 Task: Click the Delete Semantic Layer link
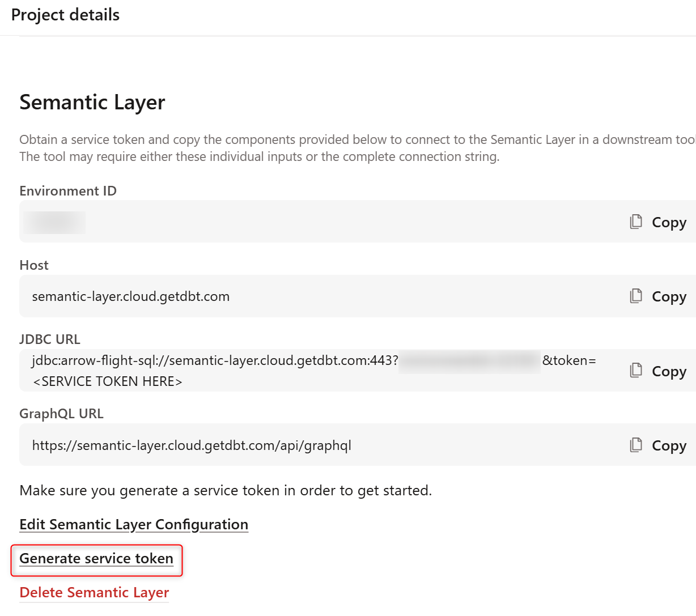pos(94,593)
